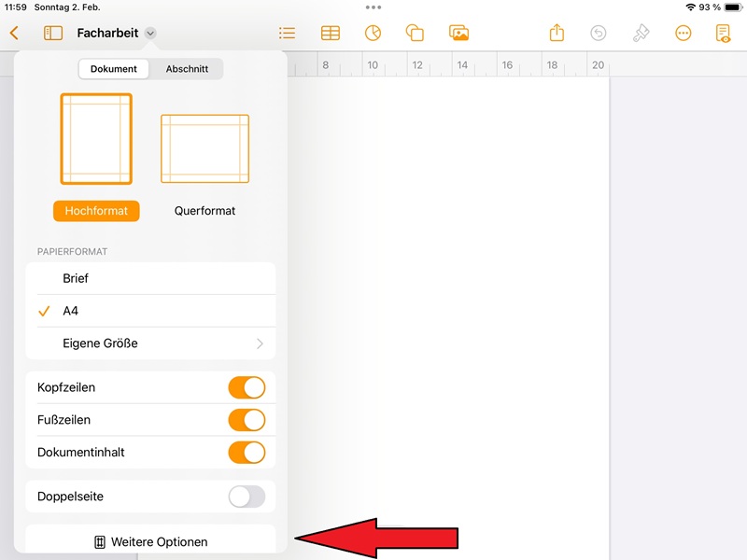Select A4 paper format
The image size is (747, 560).
coord(150,311)
